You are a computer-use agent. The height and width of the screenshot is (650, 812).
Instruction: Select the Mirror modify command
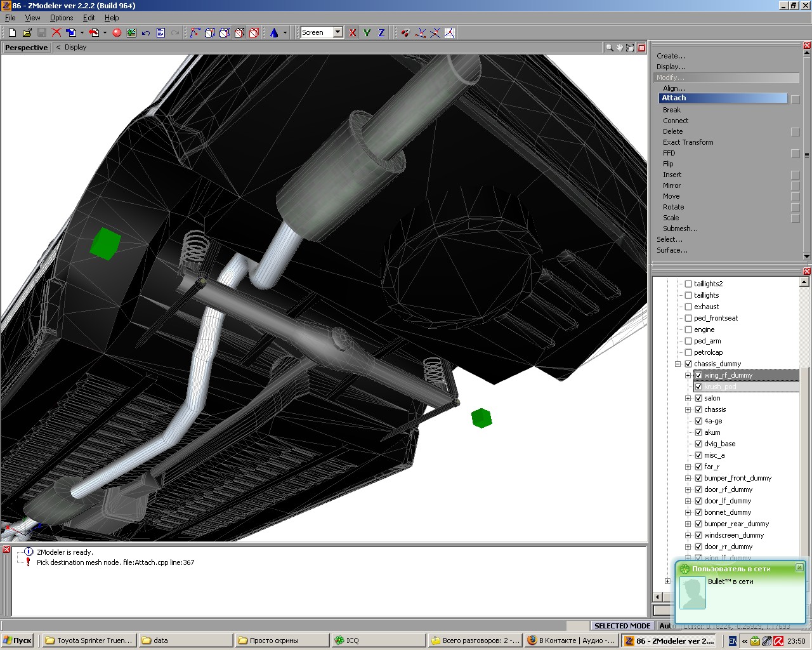point(672,185)
